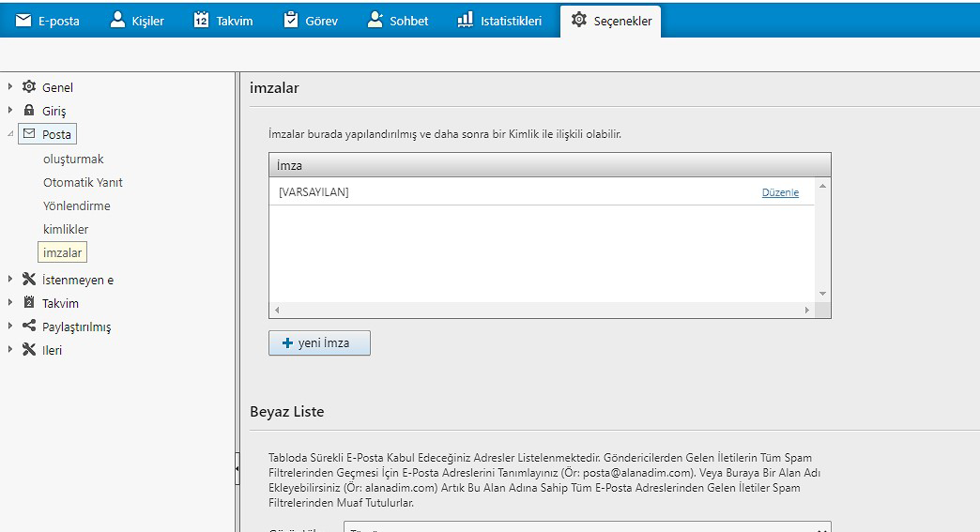The height and width of the screenshot is (532, 980).
Task: Click the envelope icon in E-posta tab
Action: [x=23, y=21]
